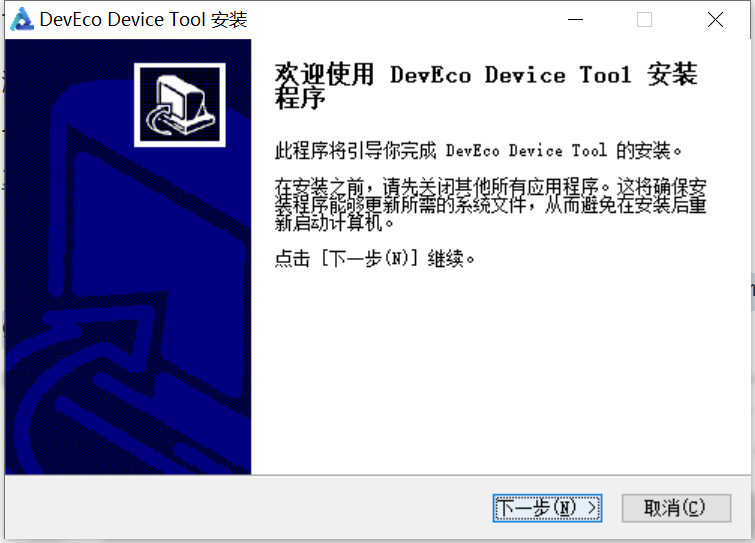Viewport: 755px width, 543px height.
Task: Click the installer computer icon in banner
Action: coord(180,104)
